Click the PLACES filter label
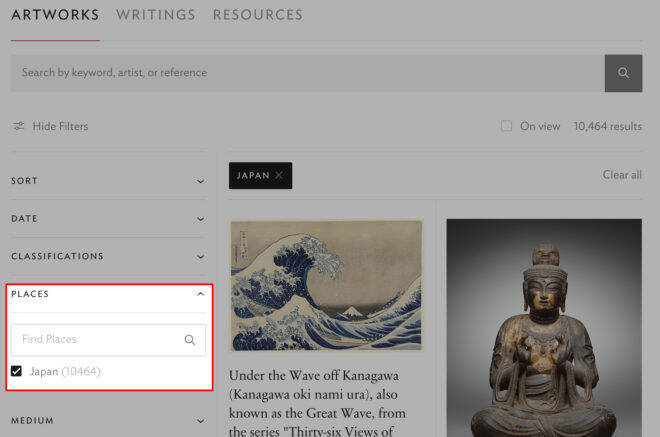 pos(30,294)
